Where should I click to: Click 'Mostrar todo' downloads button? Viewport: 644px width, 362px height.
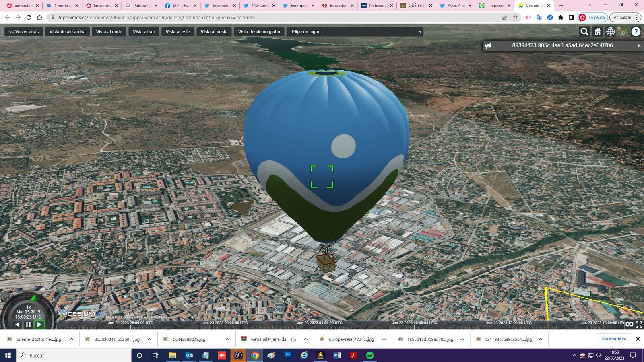614,339
